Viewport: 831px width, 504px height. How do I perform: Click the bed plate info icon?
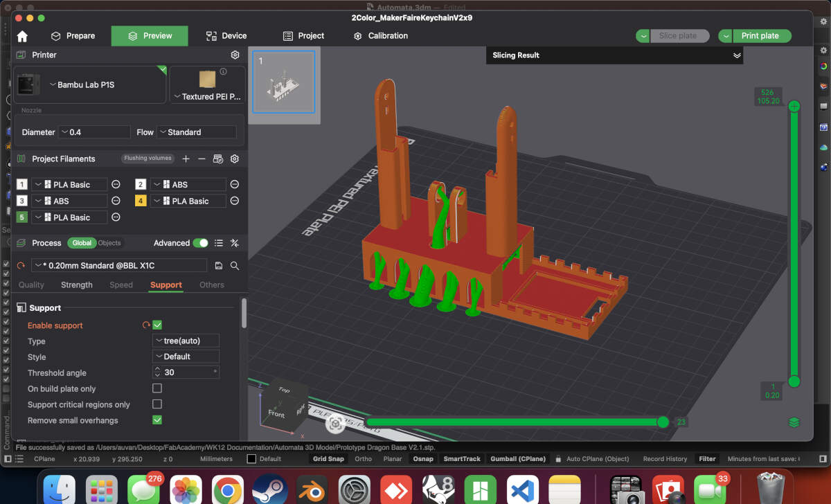click(x=223, y=71)
